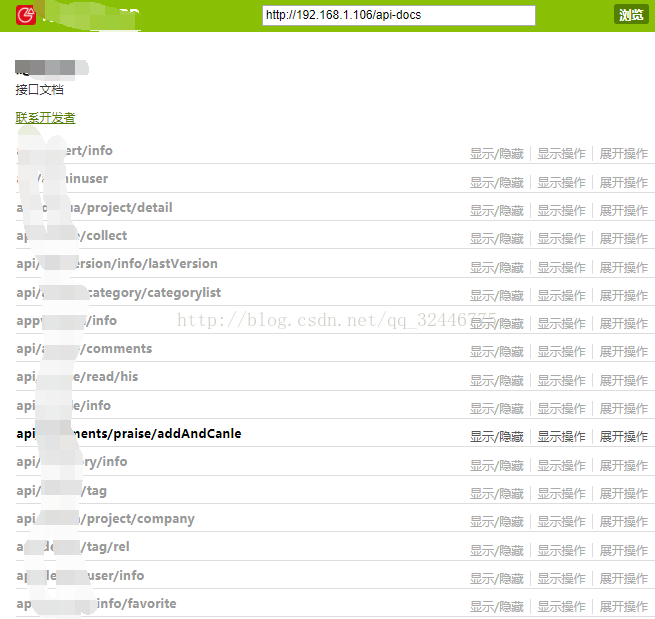
Task: Open the user/info API heading
Action: (80, 575)
